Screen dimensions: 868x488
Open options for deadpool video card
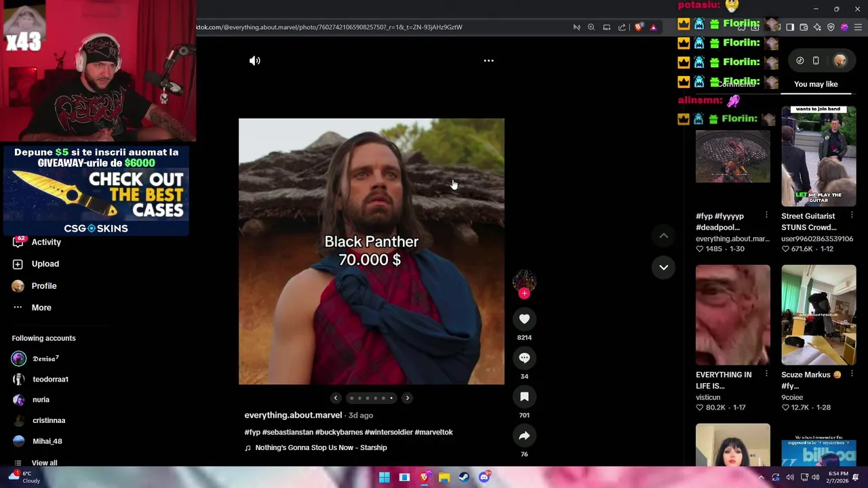[x=766, y=216]
